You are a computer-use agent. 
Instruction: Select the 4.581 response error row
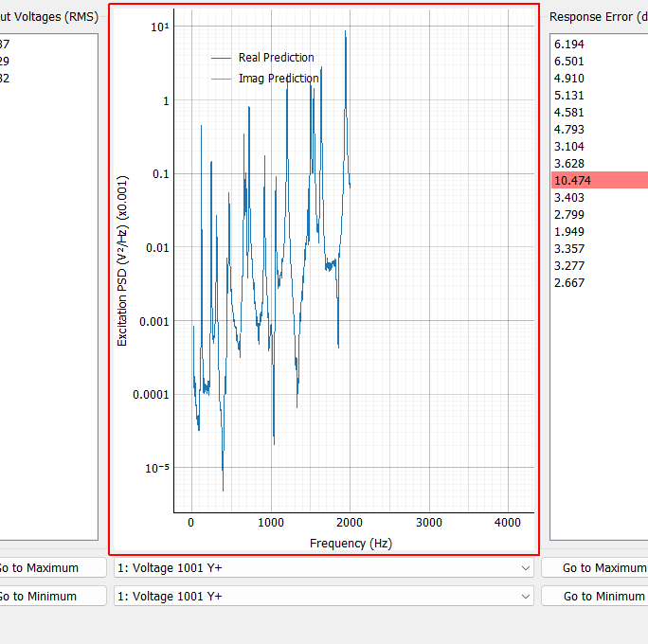600,112
